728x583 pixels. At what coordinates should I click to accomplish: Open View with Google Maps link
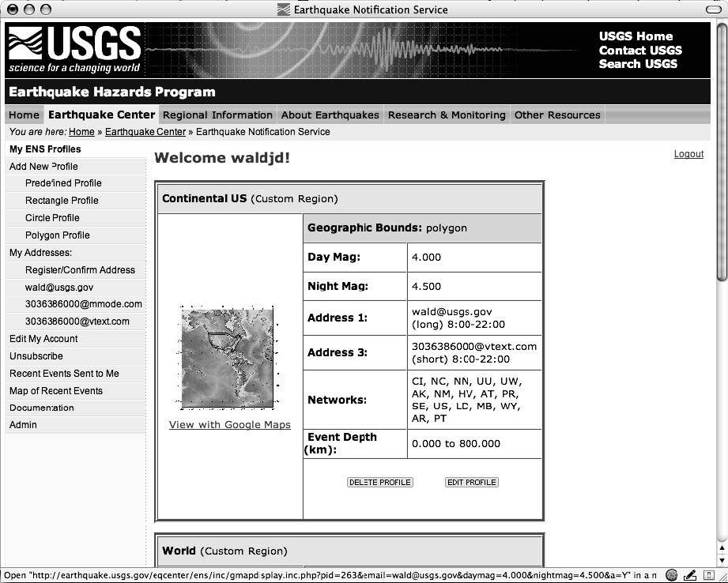[230, 425]
